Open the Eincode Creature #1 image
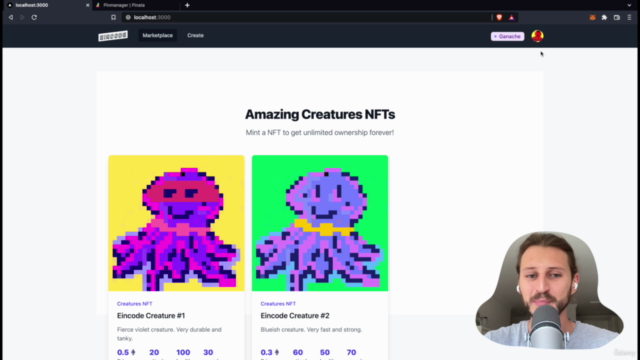 pyautogui.click(x=176, y=223)
